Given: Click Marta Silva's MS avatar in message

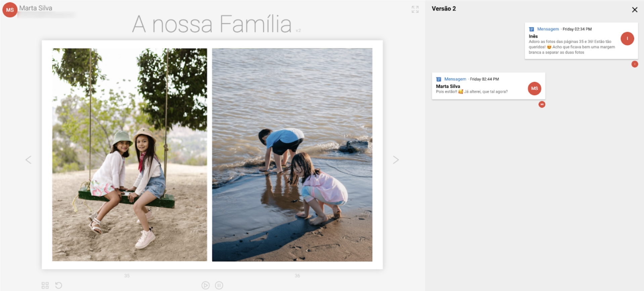Looking at the screenshot, I should click(x=534, y=89).
